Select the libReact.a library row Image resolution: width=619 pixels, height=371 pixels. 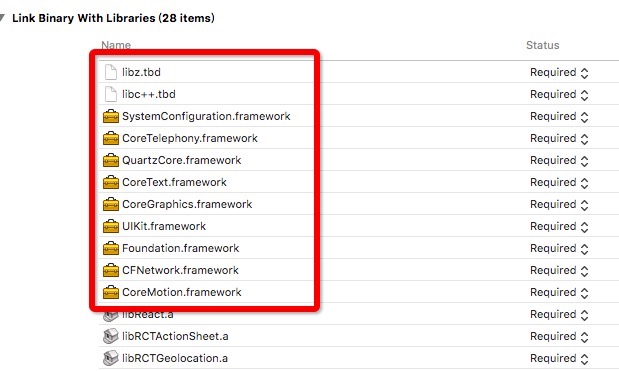point(358,314)
